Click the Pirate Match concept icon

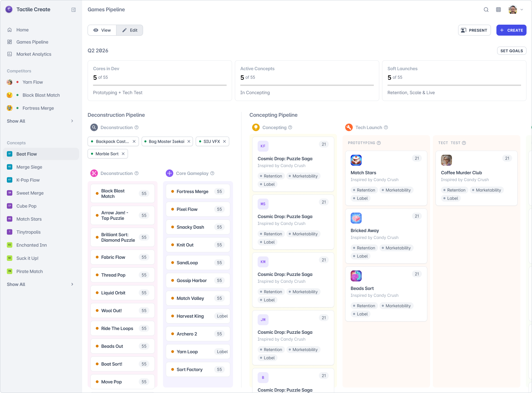(x=10, y=271)
